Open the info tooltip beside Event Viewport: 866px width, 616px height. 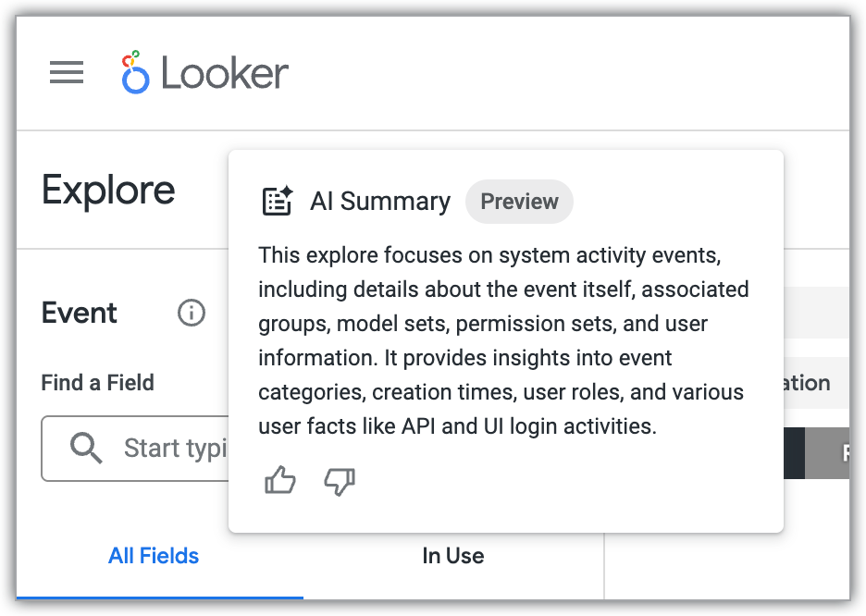pos(191,313)
